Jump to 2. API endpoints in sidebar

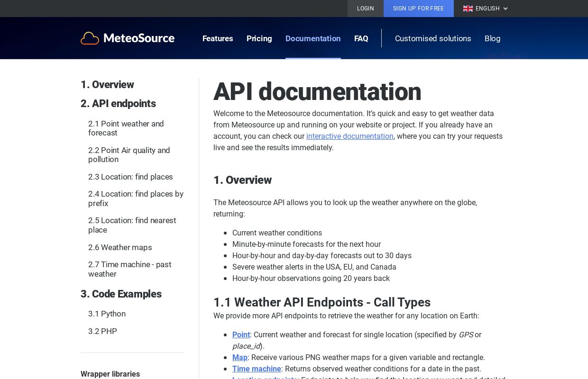[x=118, y=104]
